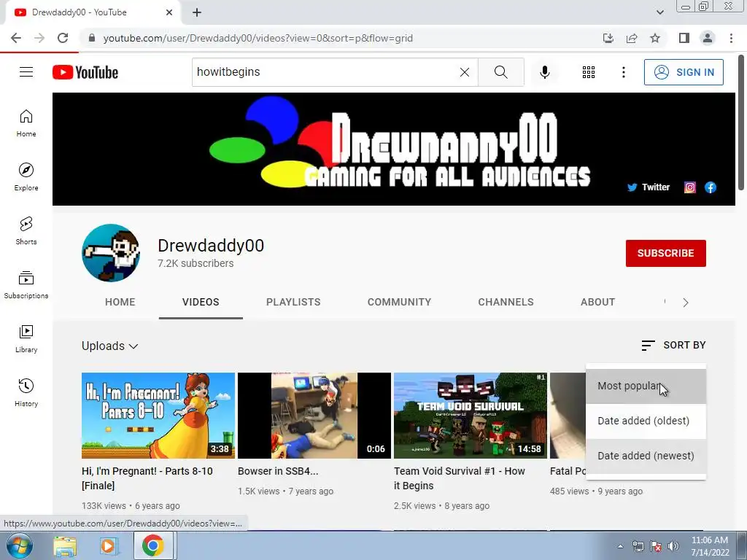Open the channel's Twitter link

coord(649,187)
